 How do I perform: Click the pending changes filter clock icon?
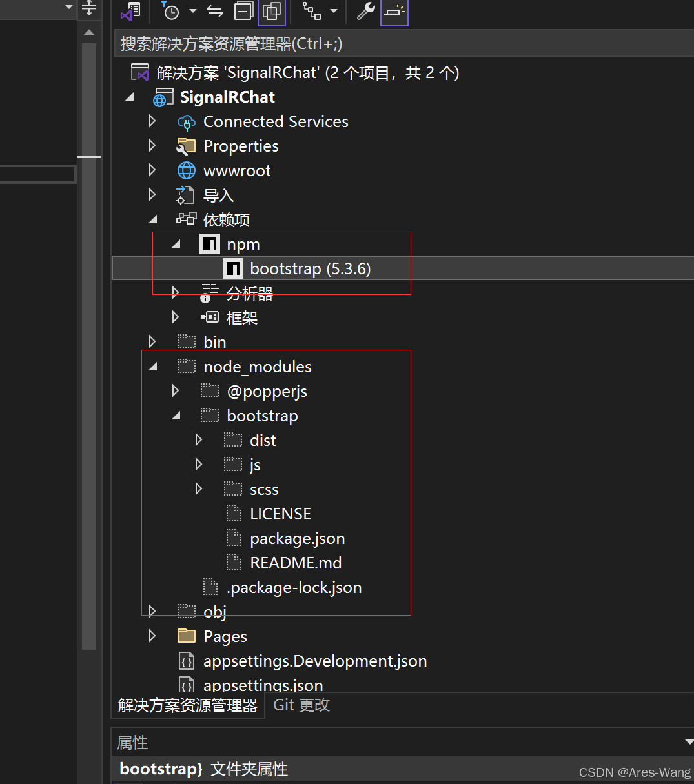tap(170, 11)
